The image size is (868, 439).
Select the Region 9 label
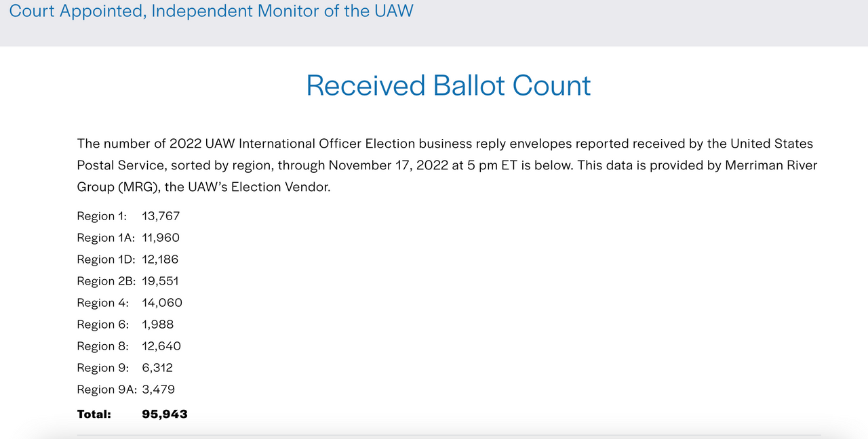tap(102, 368)
